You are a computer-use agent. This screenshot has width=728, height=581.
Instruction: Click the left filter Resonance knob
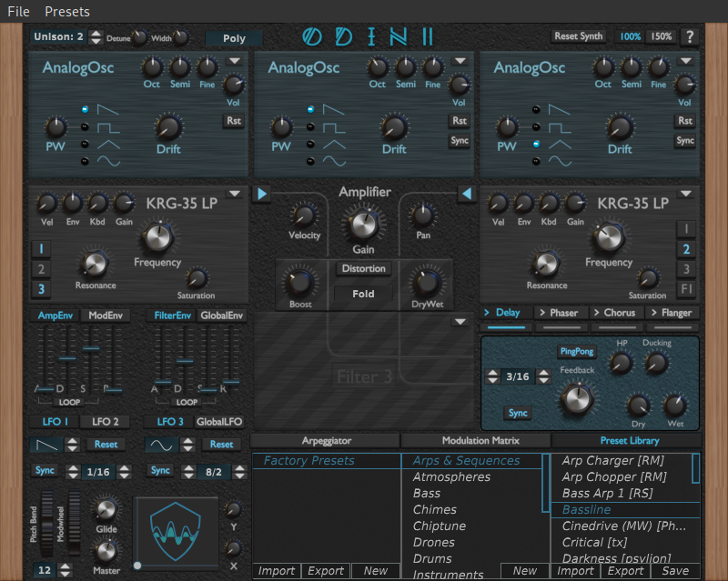pyautogui.click(x=95, y=264)
